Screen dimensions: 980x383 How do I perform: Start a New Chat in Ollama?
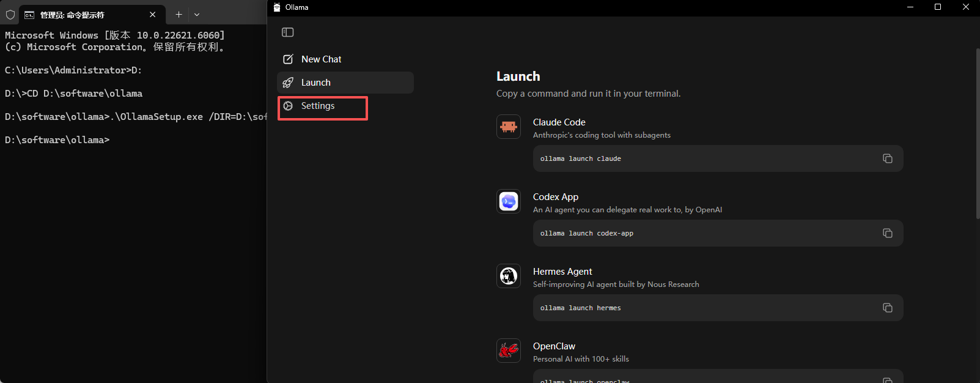coord(345,59)
